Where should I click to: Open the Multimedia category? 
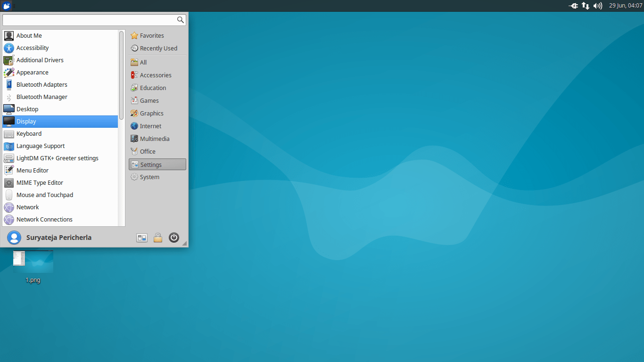(154, 138)
